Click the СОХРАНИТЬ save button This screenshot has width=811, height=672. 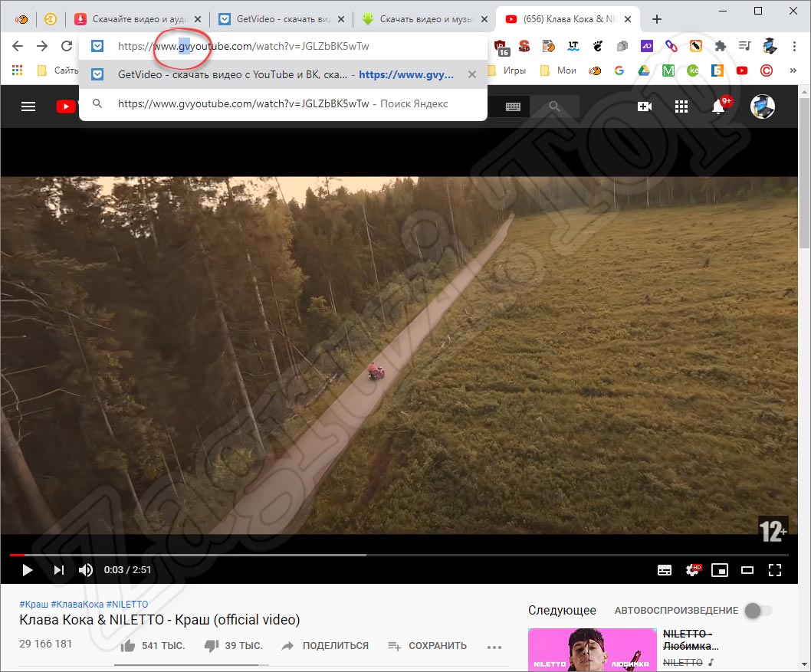click(x=427, y=646)
